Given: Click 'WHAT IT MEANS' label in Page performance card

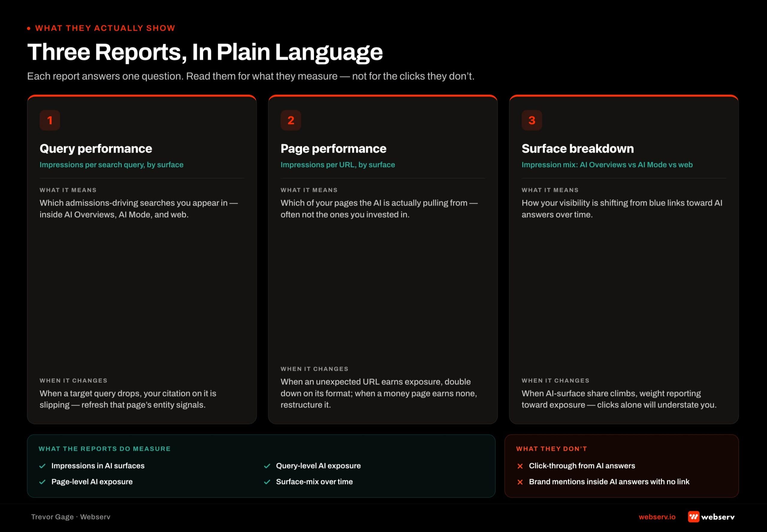Looking at the screenshot, I should (309, 190).
